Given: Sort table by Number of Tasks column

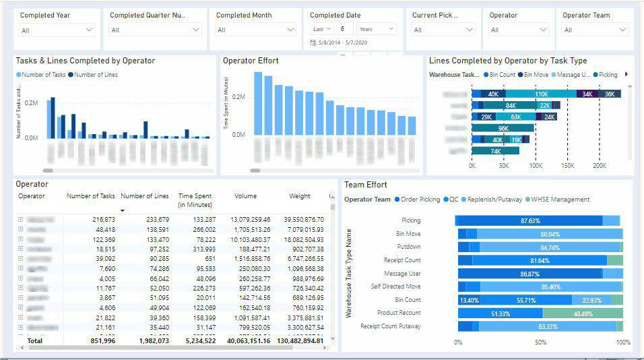Looking at the screenshot, I should (x=91, y=196).
